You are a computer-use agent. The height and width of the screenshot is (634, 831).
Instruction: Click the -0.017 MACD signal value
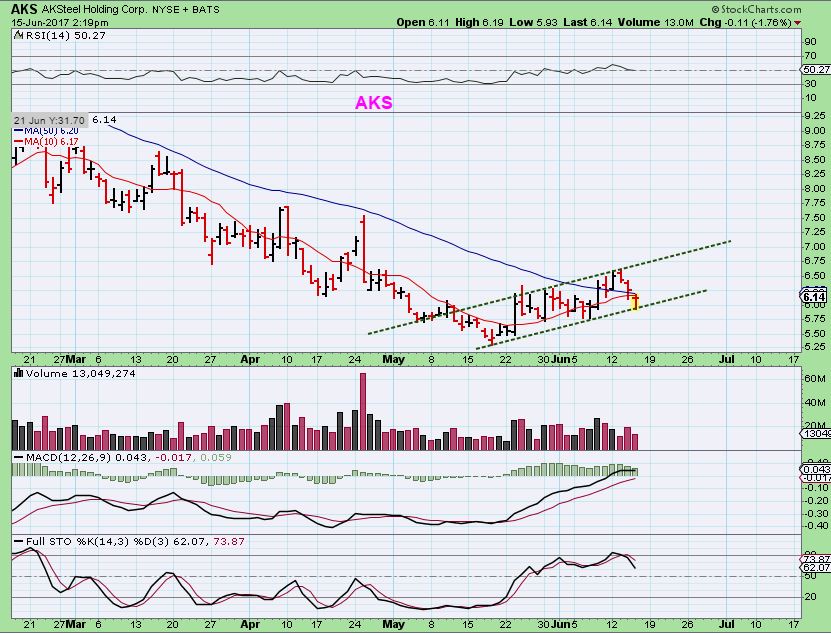pos(173,457)
